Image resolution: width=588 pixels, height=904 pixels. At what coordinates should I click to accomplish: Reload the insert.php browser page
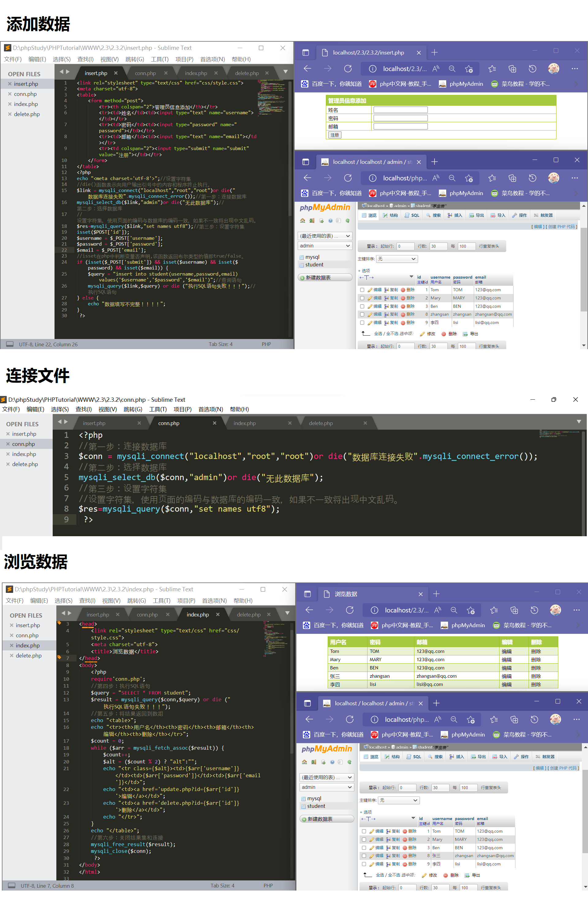(x=348, y=69)
